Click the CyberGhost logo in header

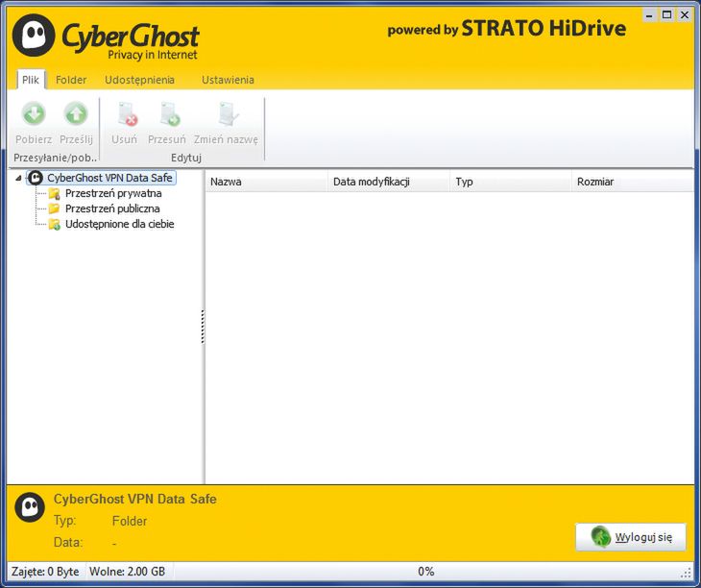point(106,37)
